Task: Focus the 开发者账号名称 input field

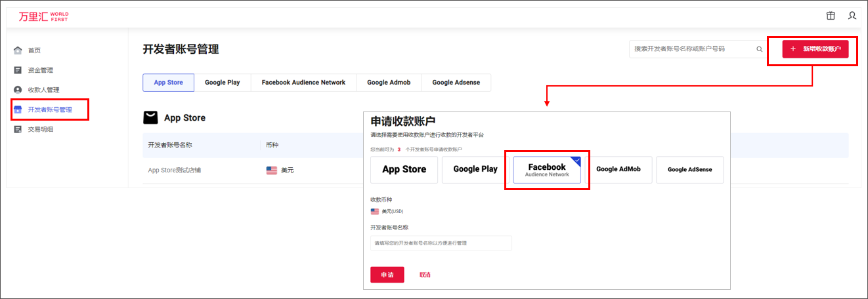Action: click(x=441, y=243)
